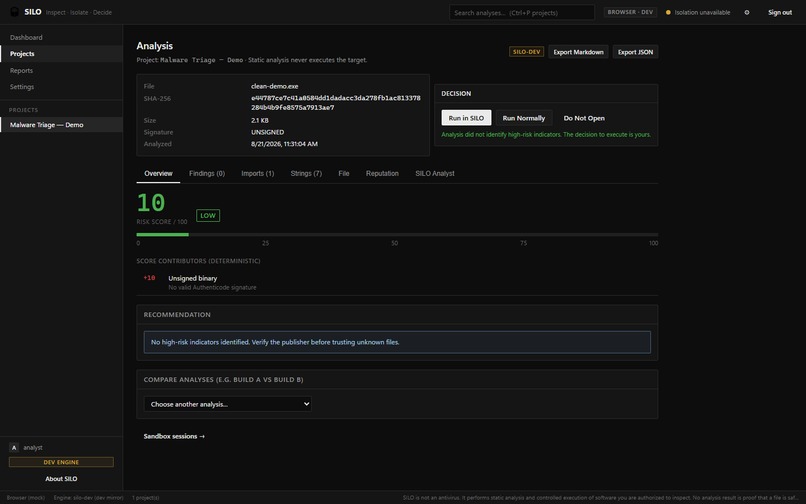Click the SILO-DEV badge

click(x=526, y=52)
